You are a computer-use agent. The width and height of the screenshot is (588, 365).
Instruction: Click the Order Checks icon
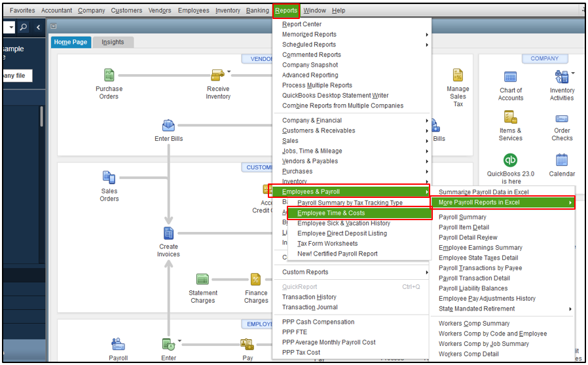[x=562, y=119]
